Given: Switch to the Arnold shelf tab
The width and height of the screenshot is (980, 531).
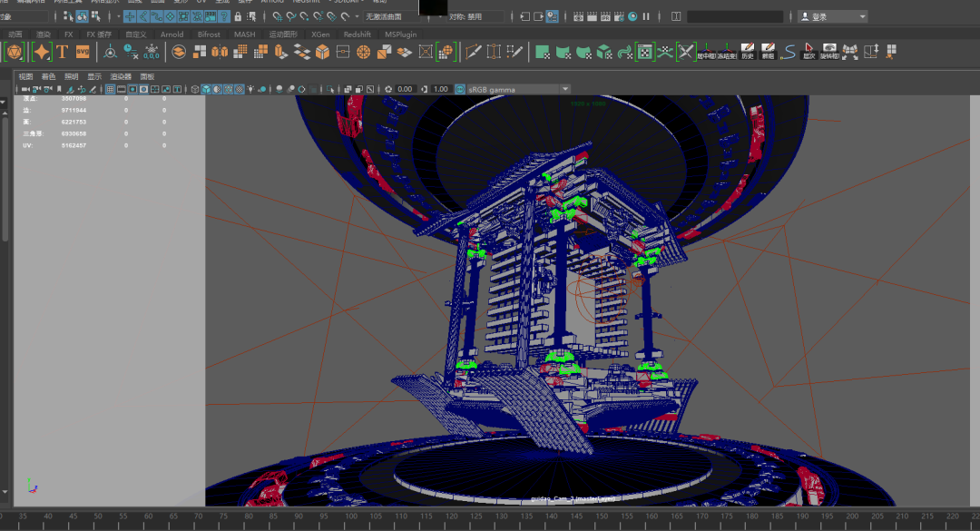Looking at the screenshot, I should coord(171,34).
